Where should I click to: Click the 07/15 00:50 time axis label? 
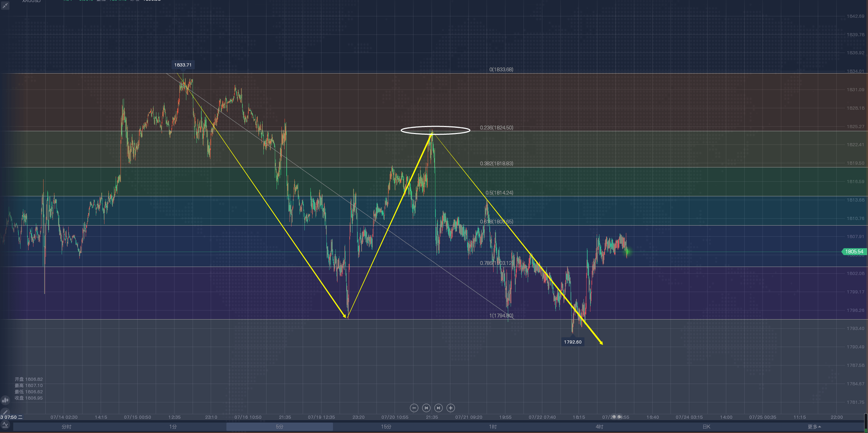pos(138,417)
